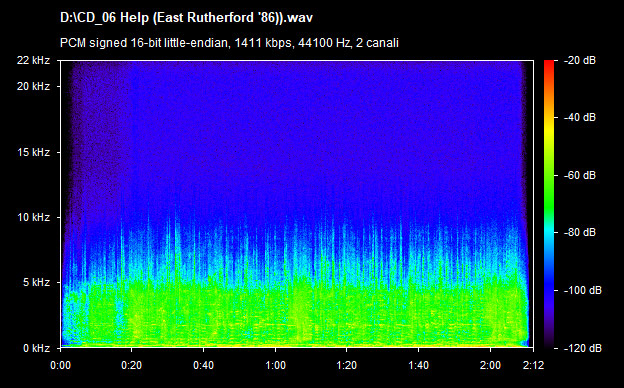
Task: Click the 0:40 time axis marker
Action: (x=203, y=365)
